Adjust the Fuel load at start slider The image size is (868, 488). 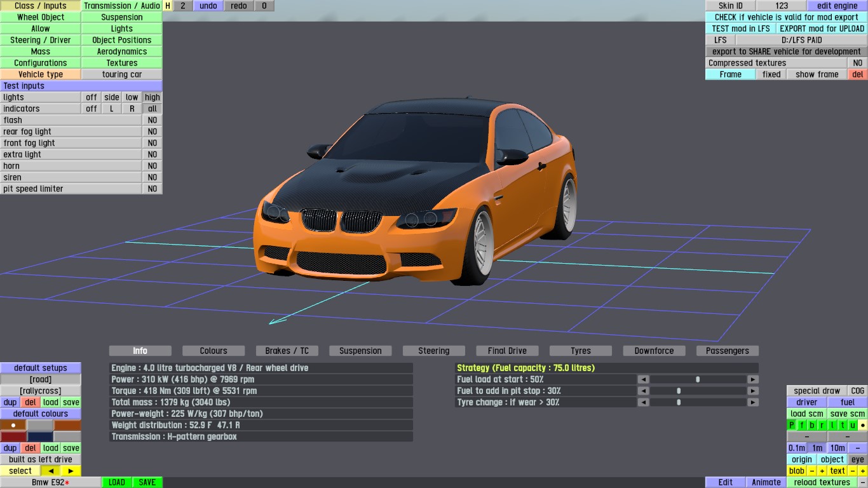tap(698, 379)
